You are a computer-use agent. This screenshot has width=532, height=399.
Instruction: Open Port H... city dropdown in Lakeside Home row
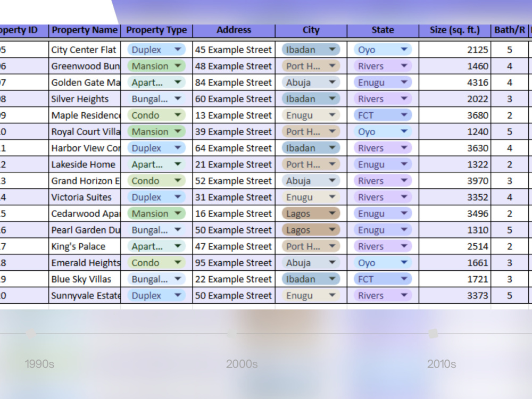(311, 164)
